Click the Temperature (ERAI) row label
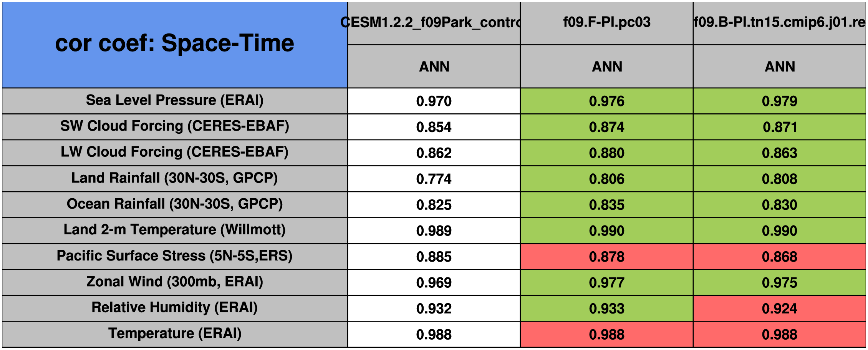Screen dimensions: 868x350 click(x=175, y=334)
